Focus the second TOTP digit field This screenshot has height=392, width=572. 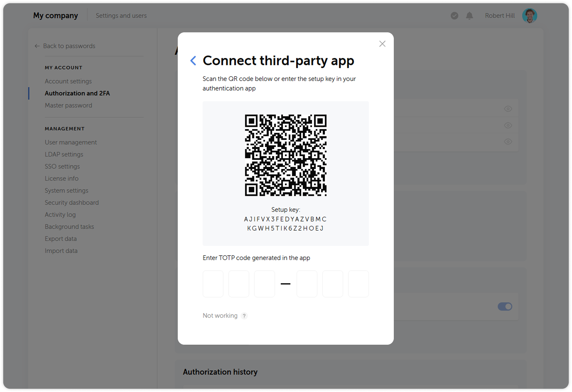coord(239,284)
